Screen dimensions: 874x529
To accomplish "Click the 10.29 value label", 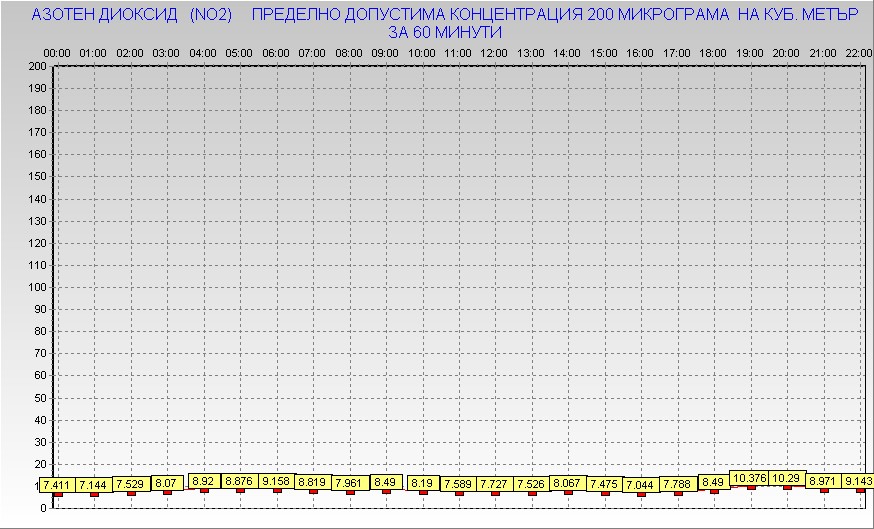I will 786,478.
